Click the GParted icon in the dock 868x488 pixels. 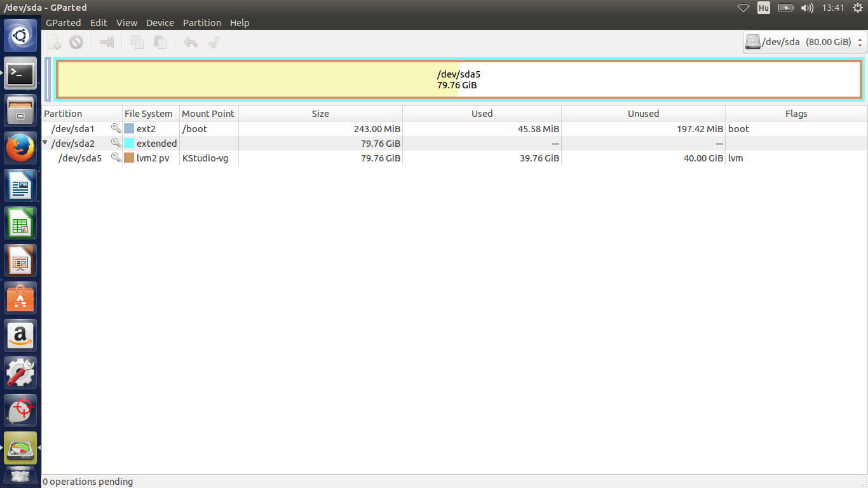21,448
